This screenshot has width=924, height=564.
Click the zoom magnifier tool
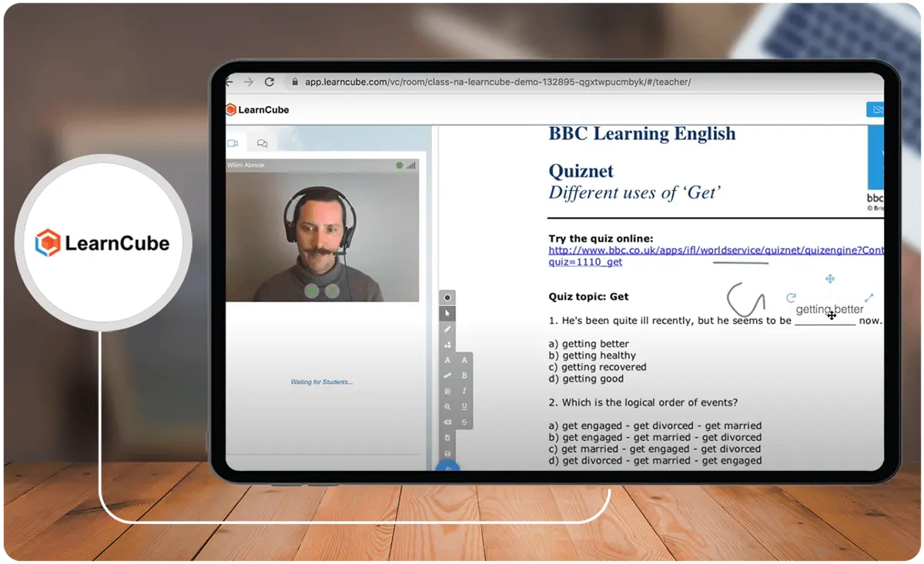[x=447, y=406]
